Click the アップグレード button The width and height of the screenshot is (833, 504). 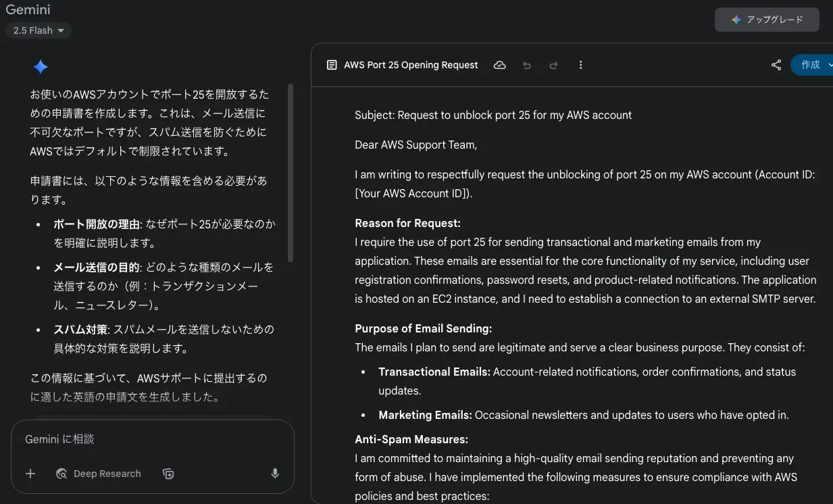[767, 20]
